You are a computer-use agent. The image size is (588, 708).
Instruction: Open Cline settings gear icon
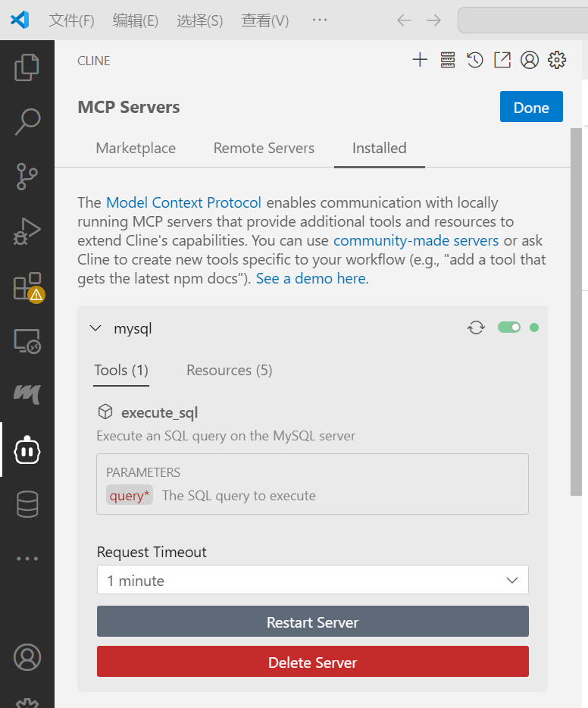(557, 60)
